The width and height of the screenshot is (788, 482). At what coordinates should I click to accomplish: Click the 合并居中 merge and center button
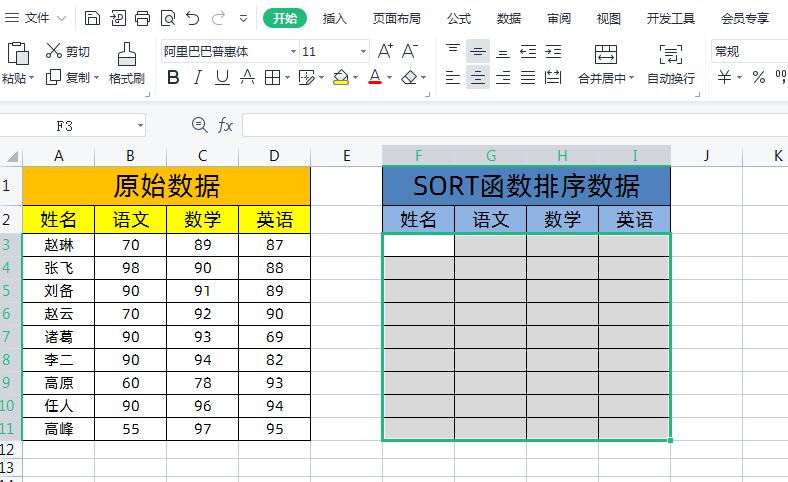click(605, 64)
